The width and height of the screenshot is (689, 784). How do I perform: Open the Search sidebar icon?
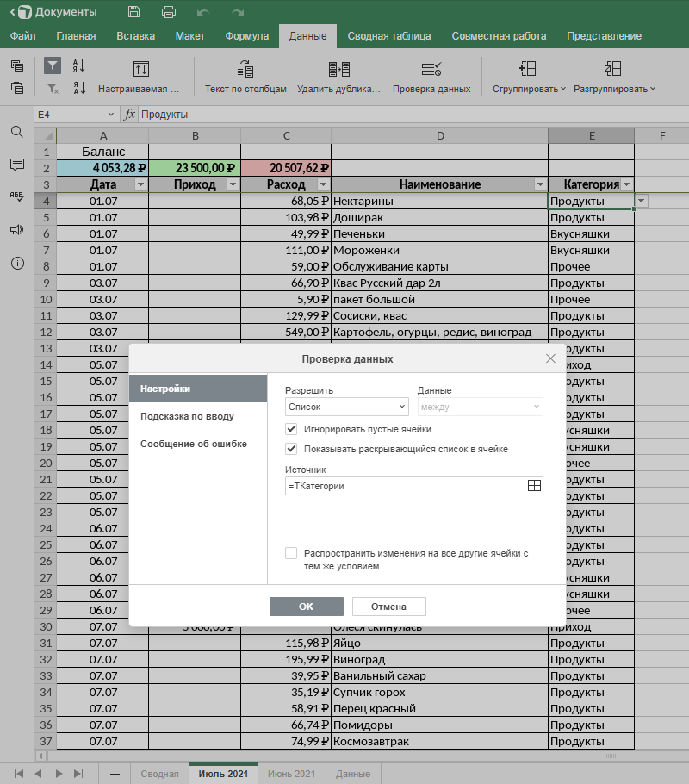[x=17, y=132]
